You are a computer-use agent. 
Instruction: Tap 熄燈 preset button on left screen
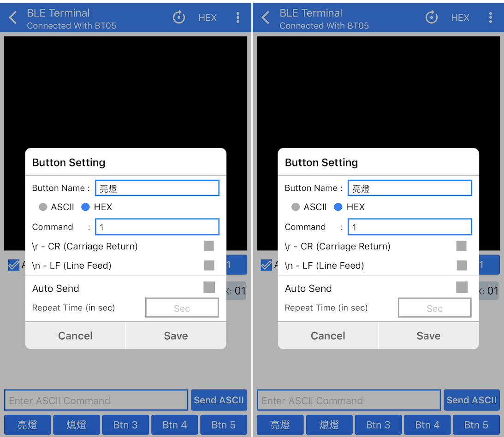[x=77, y=425]
